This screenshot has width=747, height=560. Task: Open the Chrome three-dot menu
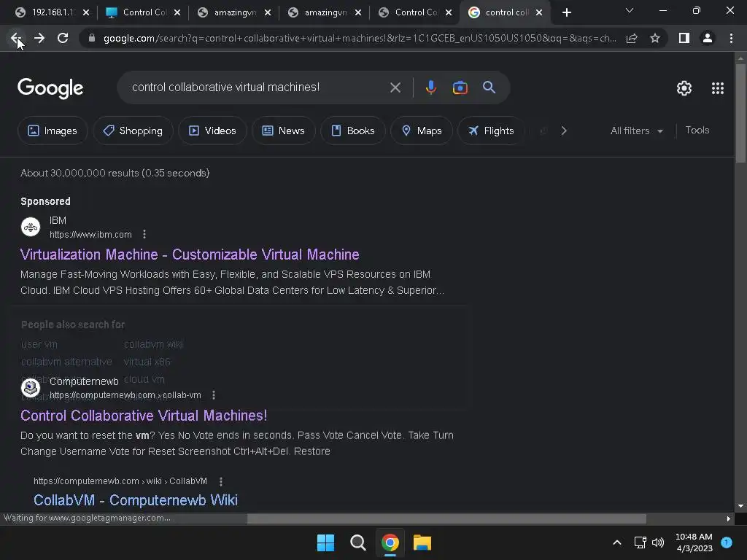tap(731, 38)
